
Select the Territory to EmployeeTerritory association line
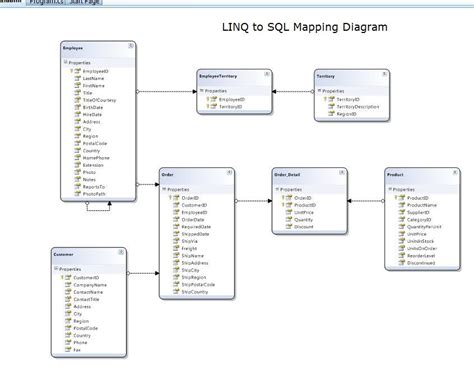[x=293, y=91]
